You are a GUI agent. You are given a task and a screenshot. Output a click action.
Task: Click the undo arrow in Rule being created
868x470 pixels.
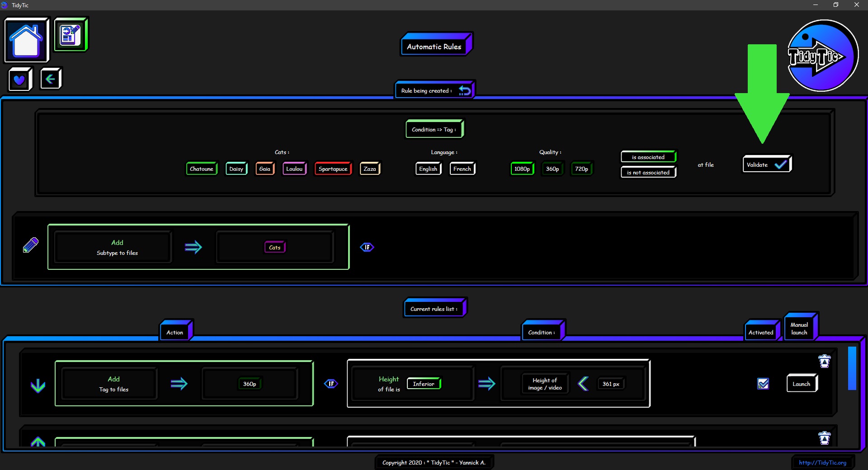[x=464, y=90]
